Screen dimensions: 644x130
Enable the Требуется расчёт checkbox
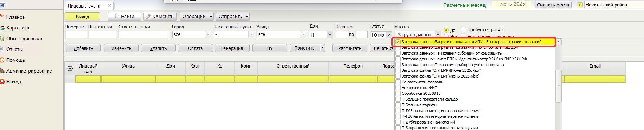tap(464, 29)
